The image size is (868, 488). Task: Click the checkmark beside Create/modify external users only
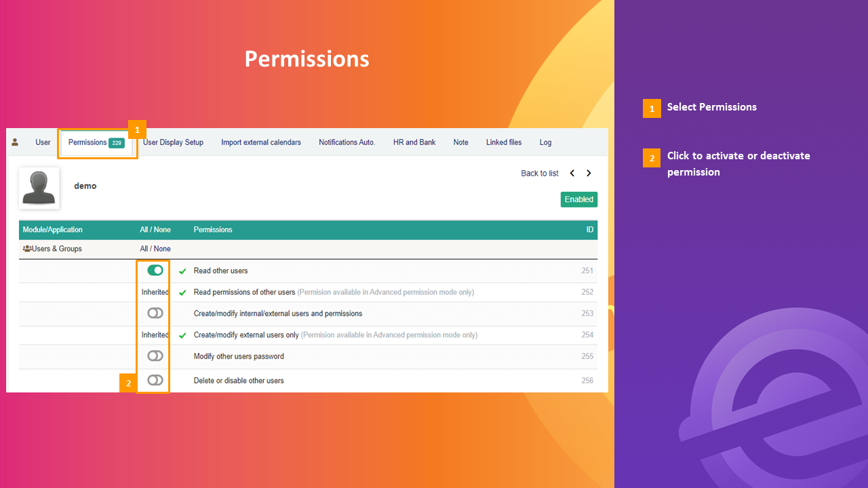click(182, 334)
